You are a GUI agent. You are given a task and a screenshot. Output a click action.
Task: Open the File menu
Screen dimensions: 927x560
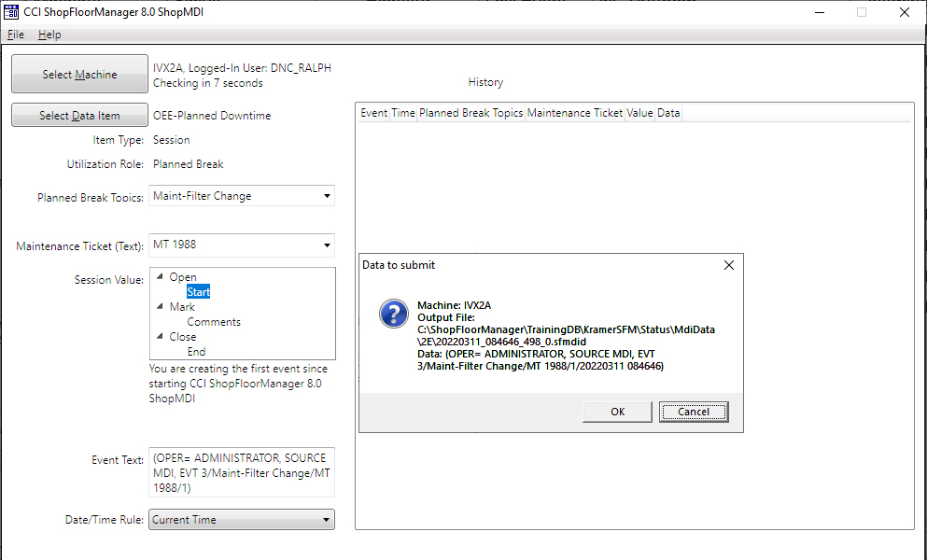coord(15,35)
